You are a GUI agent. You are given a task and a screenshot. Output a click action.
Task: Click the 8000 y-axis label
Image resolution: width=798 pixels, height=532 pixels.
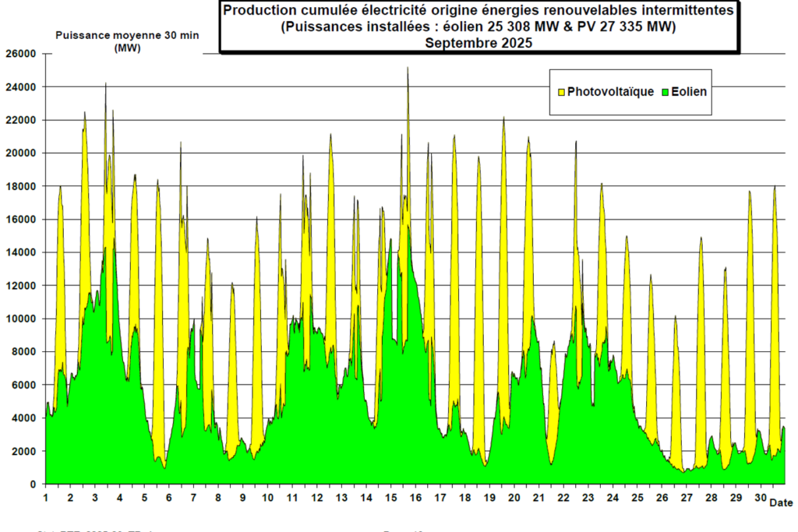pos(25,352)
